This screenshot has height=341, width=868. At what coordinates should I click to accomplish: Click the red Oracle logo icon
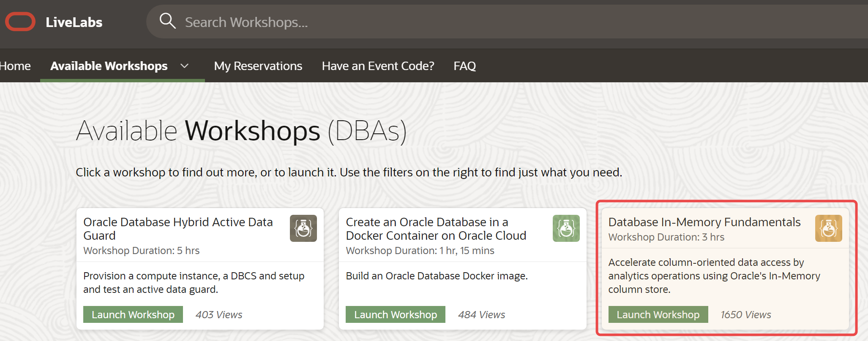20,22
